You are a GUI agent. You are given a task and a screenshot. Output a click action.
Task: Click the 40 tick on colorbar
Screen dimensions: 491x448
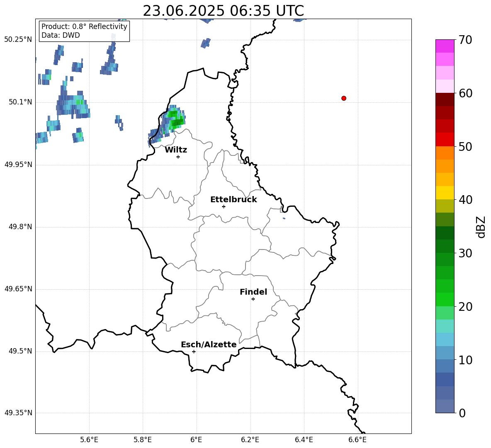(465, 200)
